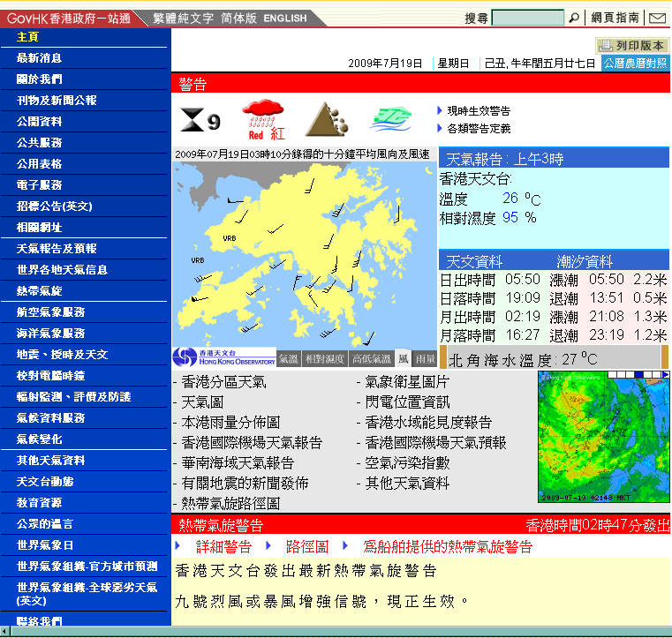Click the blue arrow beside 各類警告定義
Viewport: 672px width, 638px height.
point(439,128)
